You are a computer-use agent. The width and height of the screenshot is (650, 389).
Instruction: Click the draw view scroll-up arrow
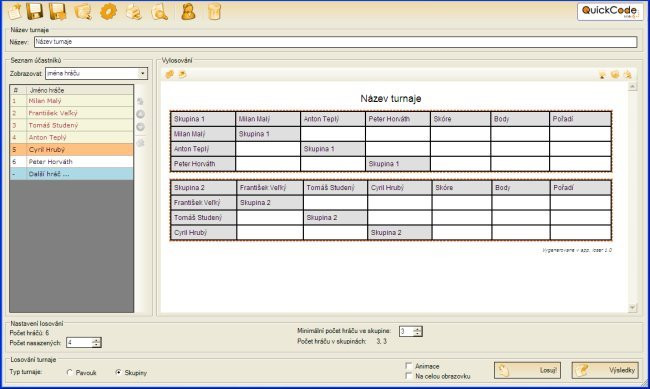633,87
